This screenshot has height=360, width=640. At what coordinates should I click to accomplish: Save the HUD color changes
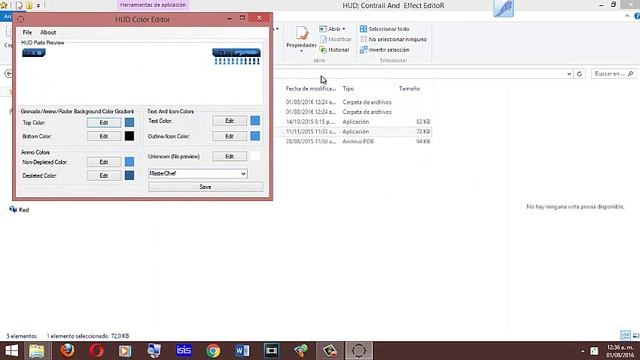tap(205, 187)
